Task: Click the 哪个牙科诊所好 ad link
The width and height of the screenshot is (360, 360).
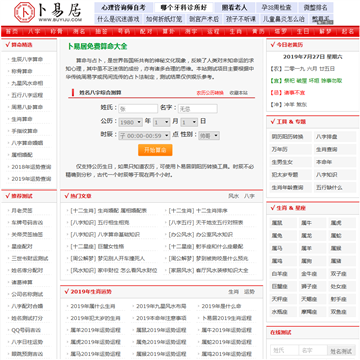Action: (183, 7)
